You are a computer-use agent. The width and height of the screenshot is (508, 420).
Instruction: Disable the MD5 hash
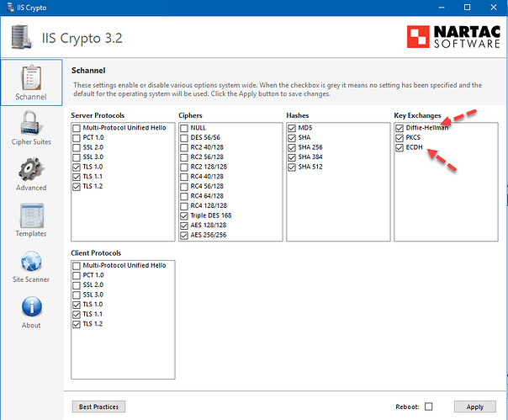(x=292, y=128)
